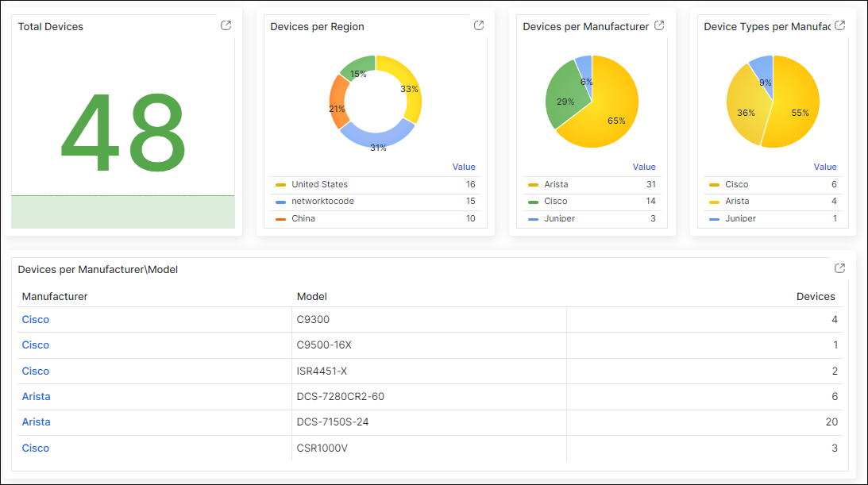Open Arista link in the DCS-7150S-24 row
Screen dimensions: 868x485
click(x=36, y=421)
